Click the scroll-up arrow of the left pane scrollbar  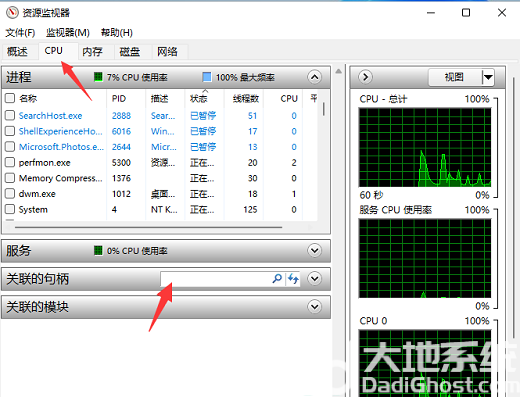coord(338,71)
